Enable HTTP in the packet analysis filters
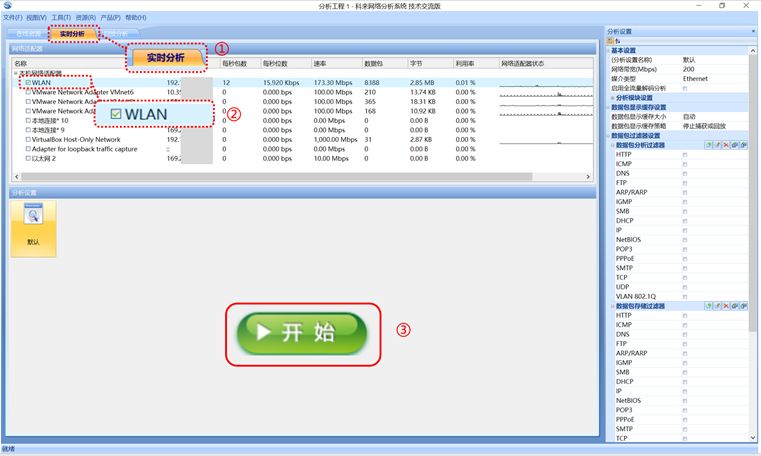This screenshot has width=761, height=456. point(685,155)
